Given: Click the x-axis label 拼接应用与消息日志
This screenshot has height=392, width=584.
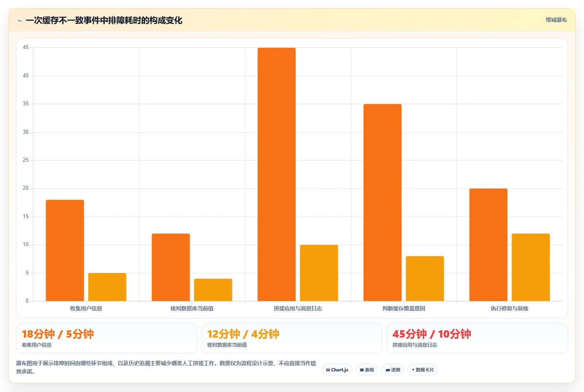Looking at the screenshot, I should click(x=298, y=308).
